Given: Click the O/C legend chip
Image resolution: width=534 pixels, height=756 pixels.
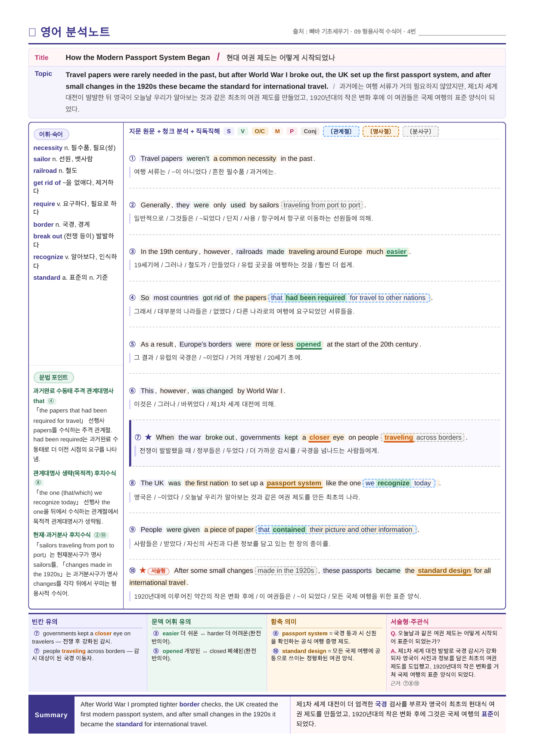Looking at the screenshot, I should click(260, 131).
